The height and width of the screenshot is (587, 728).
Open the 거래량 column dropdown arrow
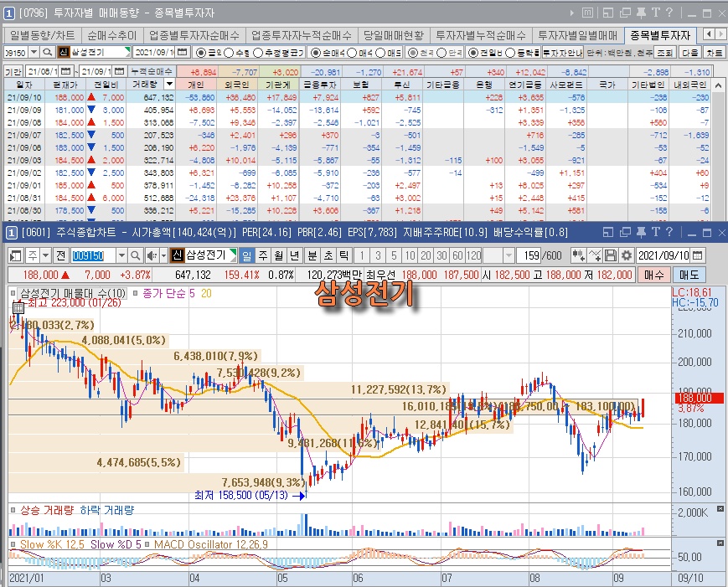(x=169, y=84)
